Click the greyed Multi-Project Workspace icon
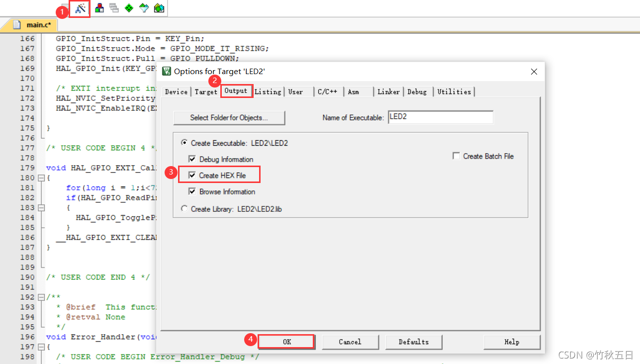Viewport: 640px width, 364px height. tap(114, 8)
